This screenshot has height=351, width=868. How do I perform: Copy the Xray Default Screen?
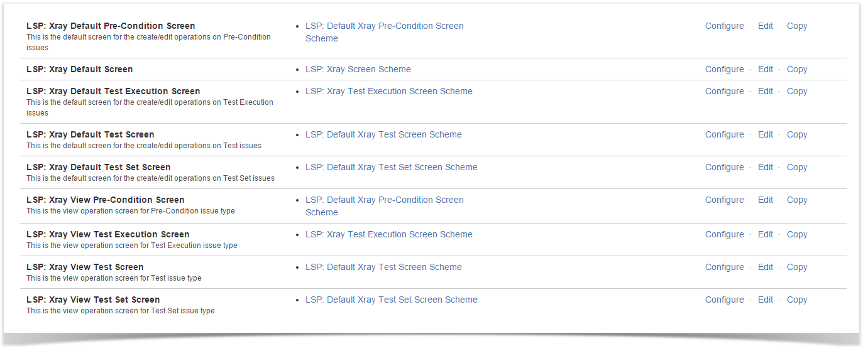[x=797, y=69]
